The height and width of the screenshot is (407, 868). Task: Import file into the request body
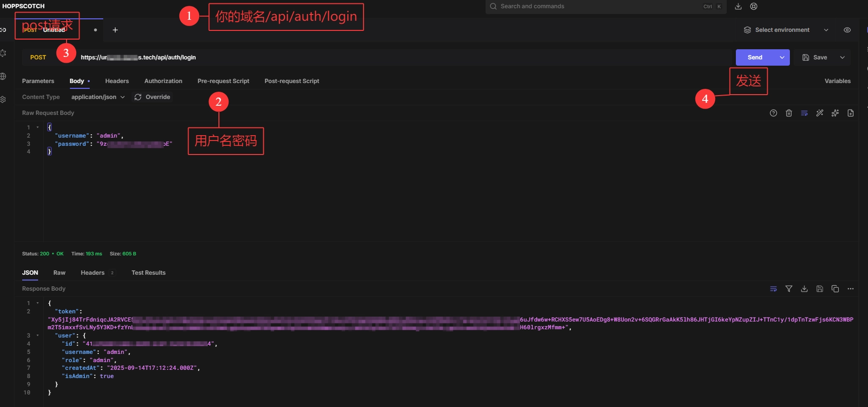tap(851, 113)
